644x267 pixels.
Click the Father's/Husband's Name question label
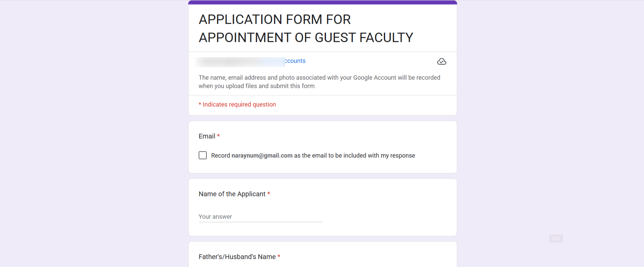coord(237,257)
